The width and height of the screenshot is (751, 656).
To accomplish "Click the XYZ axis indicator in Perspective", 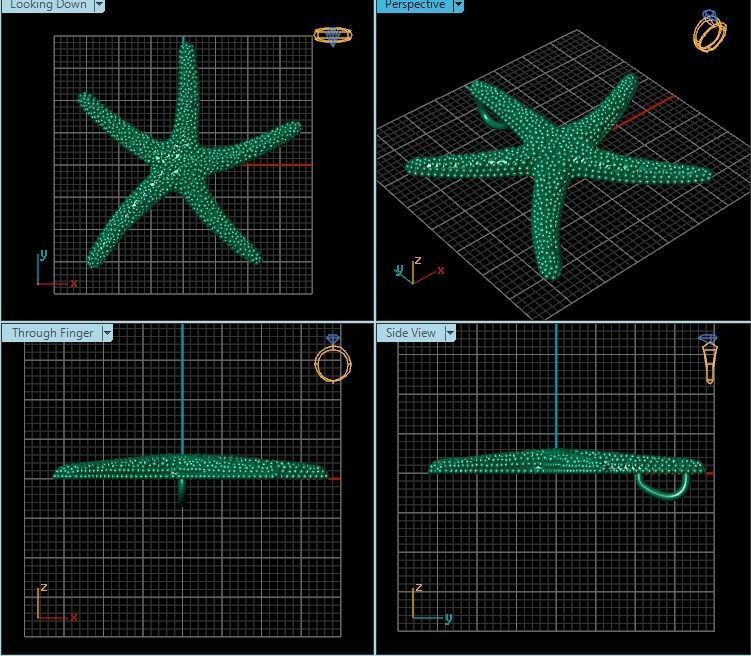I will click(x=420, y=271).
